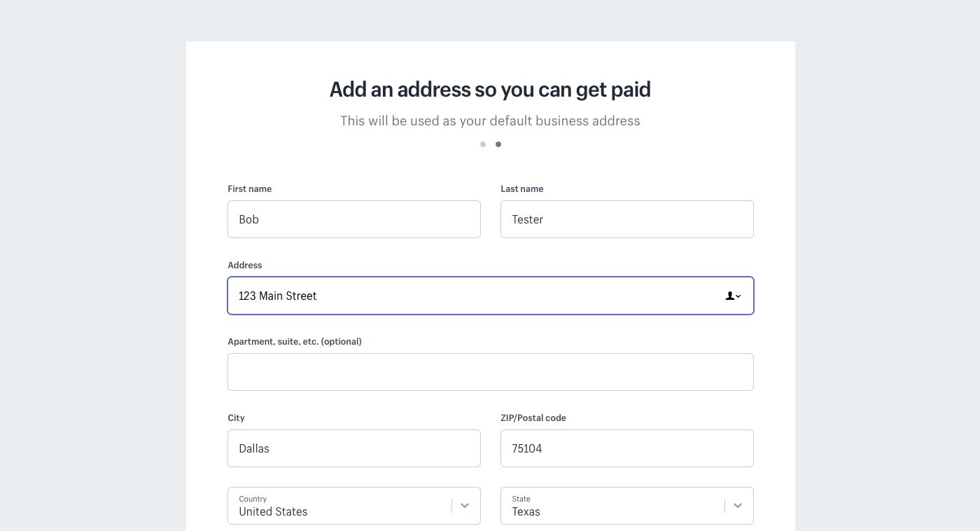Focus the First name field containing Bob
This screenshot has width=980, height=531.
[353, 219]
